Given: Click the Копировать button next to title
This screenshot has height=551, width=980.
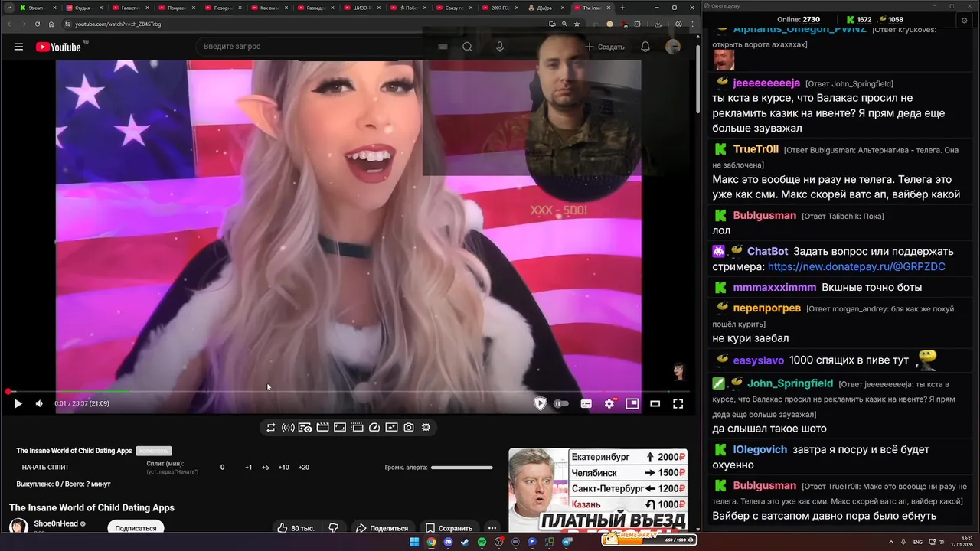Looking at the screenshot, I should click(x=154, y=451).
